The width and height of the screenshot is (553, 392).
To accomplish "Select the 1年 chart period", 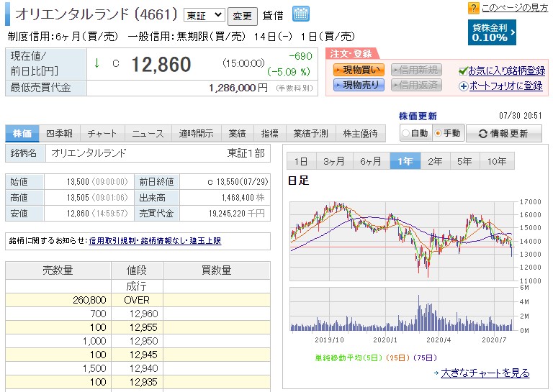I will tap(405, 161).
